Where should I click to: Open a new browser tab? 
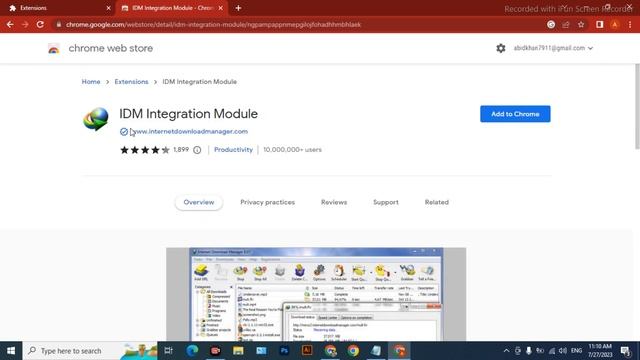click(x=238, y=8)
